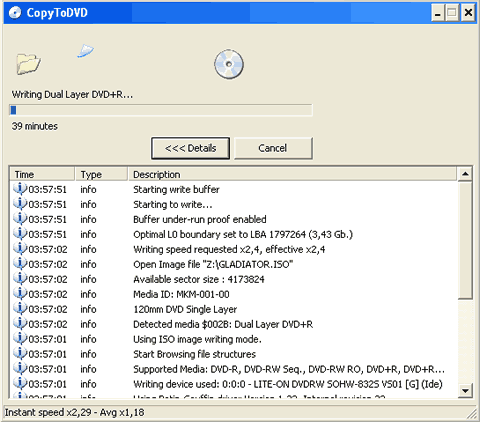This screenshot has width=480, height=422.
Task: Sort log by Description column header
Action: click(x=292, y=174)
